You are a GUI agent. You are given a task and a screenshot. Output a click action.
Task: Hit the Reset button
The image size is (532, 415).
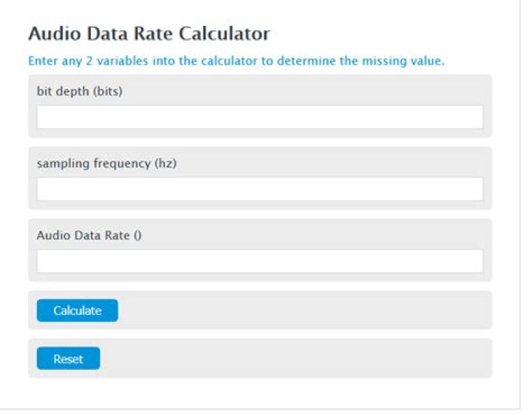tap(68, 359)
